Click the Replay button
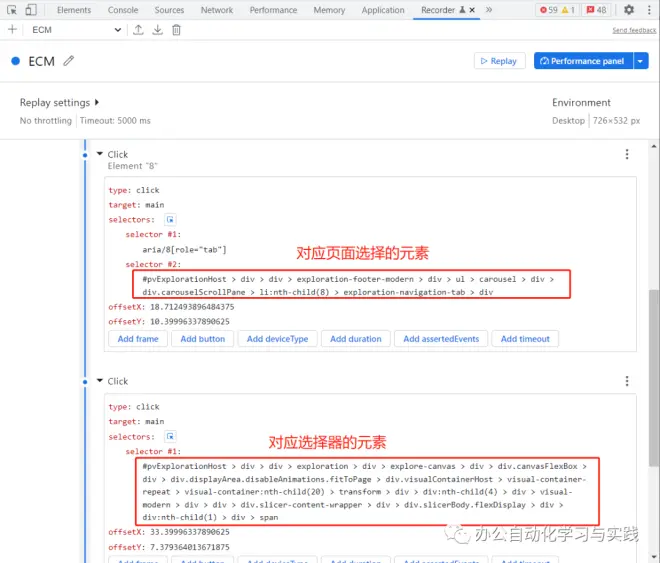Image resolution: width=660 pixels, height=563 pixels. coord(499,61)
